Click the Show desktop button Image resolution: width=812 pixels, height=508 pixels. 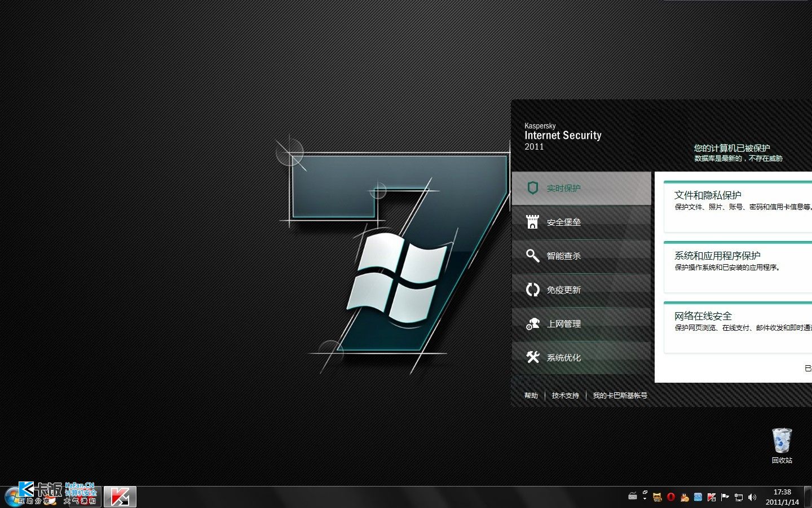click(808, 497)
